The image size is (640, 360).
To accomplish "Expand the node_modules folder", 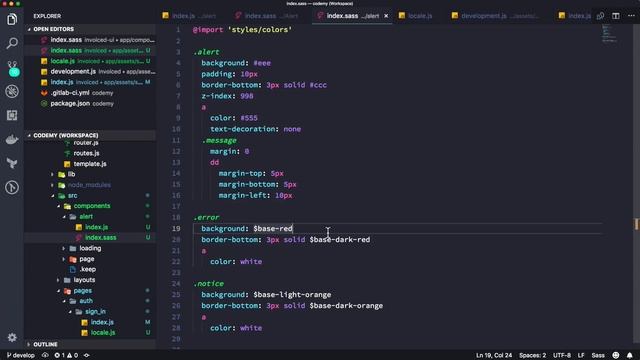I will coord(89,185).
